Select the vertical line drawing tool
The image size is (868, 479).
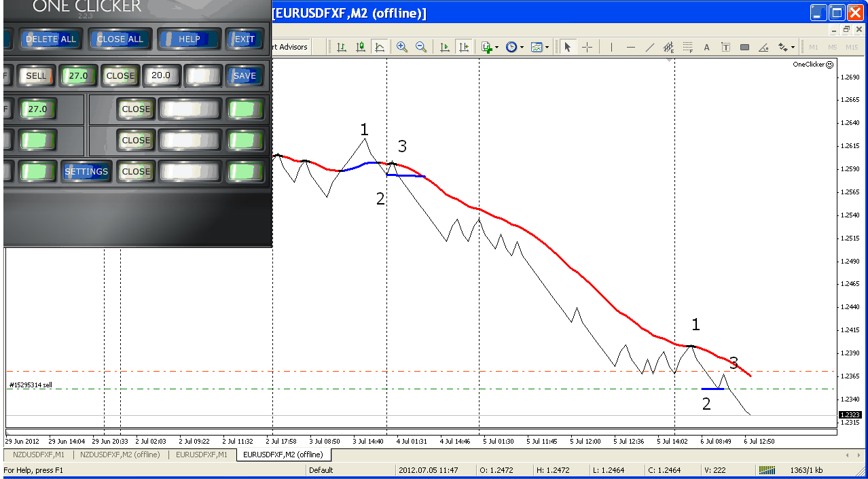[611, 47]
